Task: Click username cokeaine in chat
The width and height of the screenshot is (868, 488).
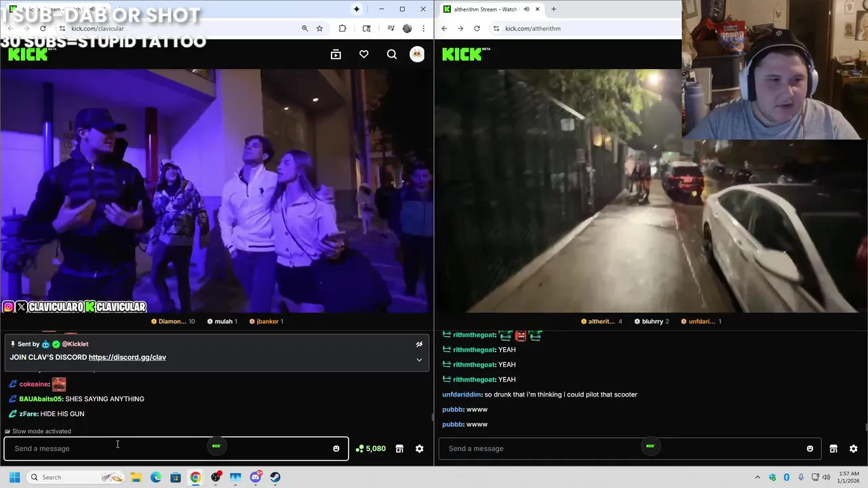Action: coord(33,384)
